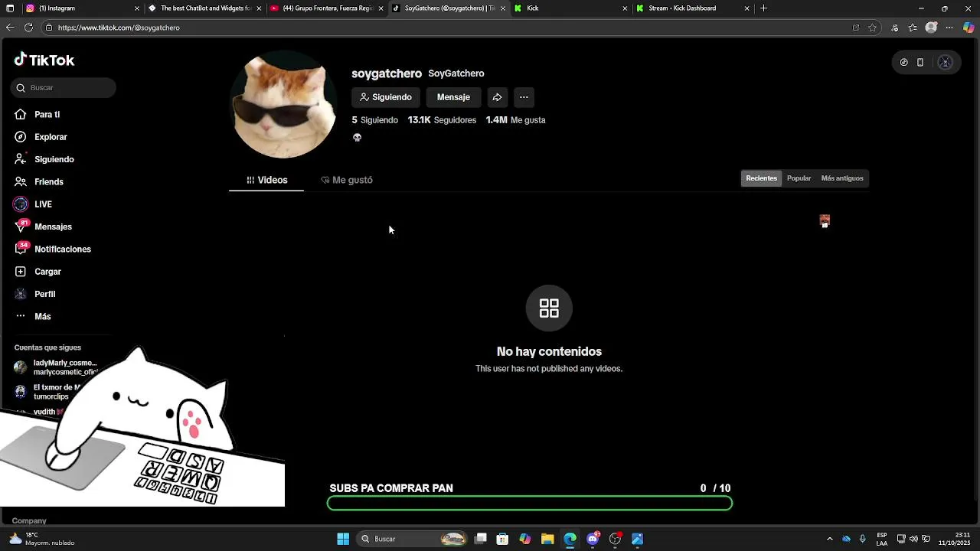Switch to the Me gustó tab
The width and height of the screenshot is (980, 551).
(347, 180)
